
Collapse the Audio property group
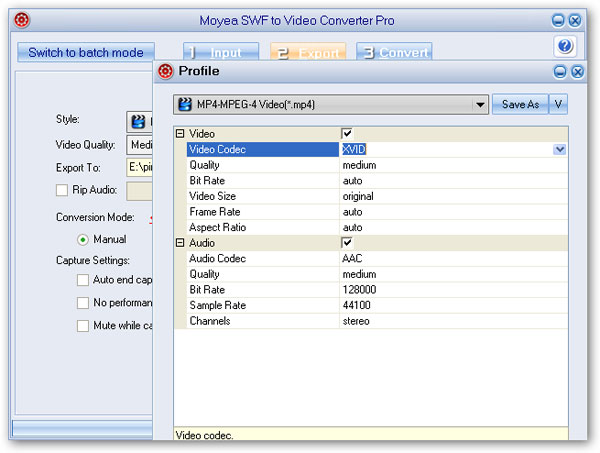pos(180,243)
